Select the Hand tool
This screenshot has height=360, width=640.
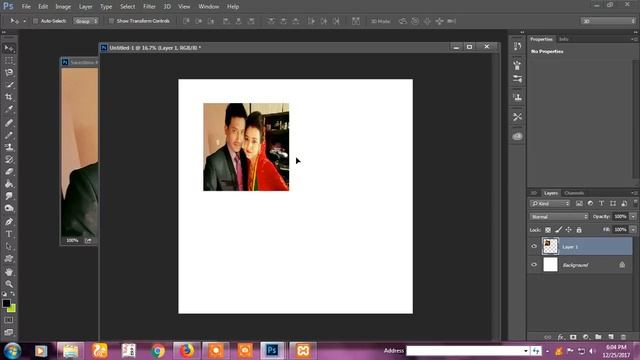[9, 272]
